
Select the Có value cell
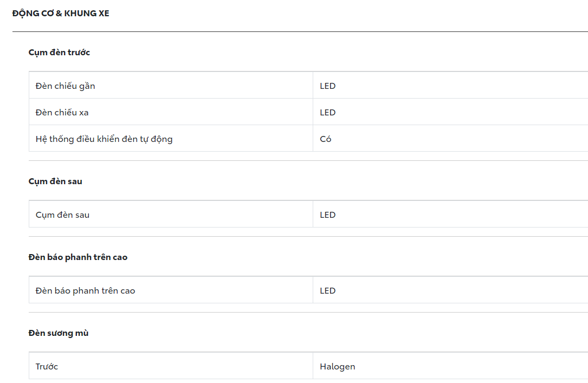tap(326, 139)
